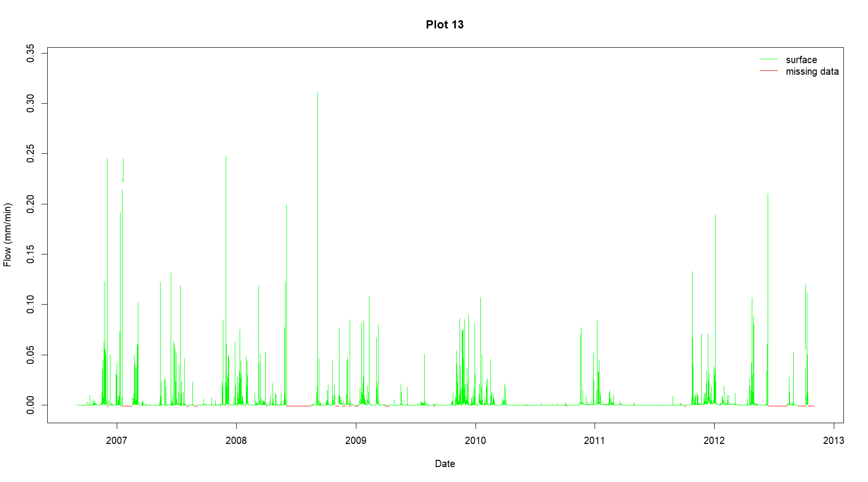The width and height of the screenshot is (868, 482).
Task: Click the 2009 tick label on x-axis
Action: (x=355, y=440)
